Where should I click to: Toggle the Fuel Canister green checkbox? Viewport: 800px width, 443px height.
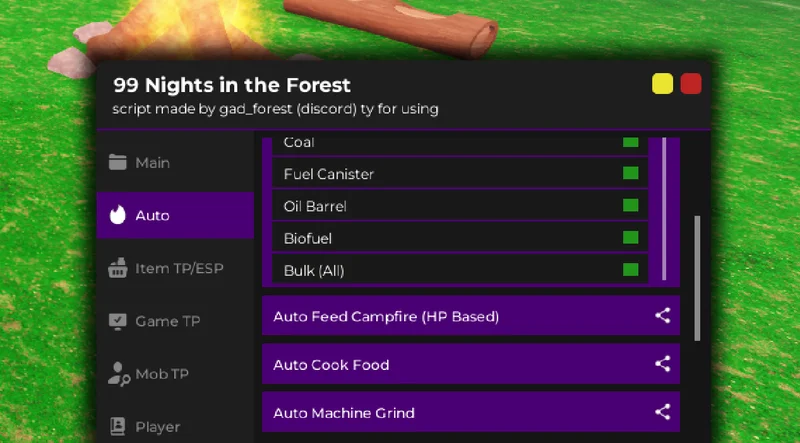631,173
